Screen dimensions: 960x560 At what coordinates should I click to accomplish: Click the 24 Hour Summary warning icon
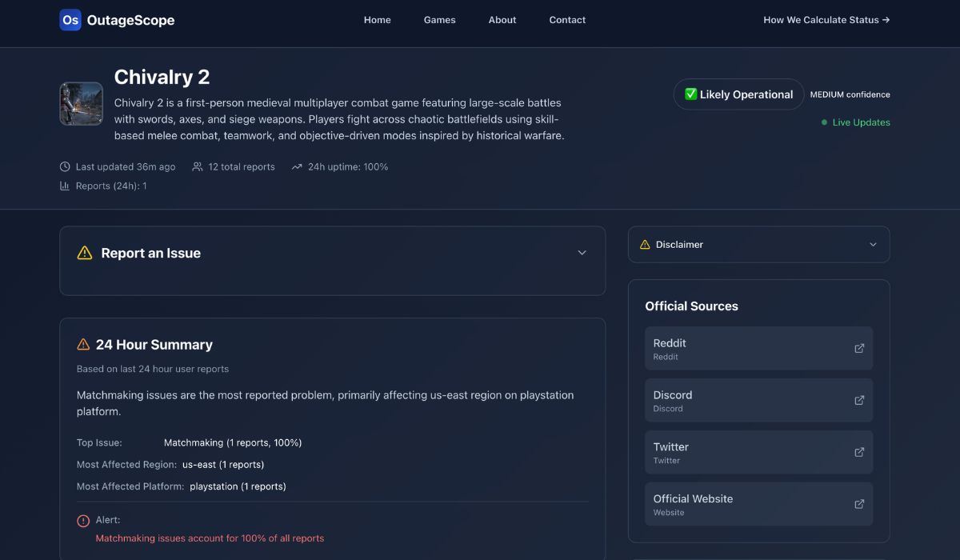83,343
